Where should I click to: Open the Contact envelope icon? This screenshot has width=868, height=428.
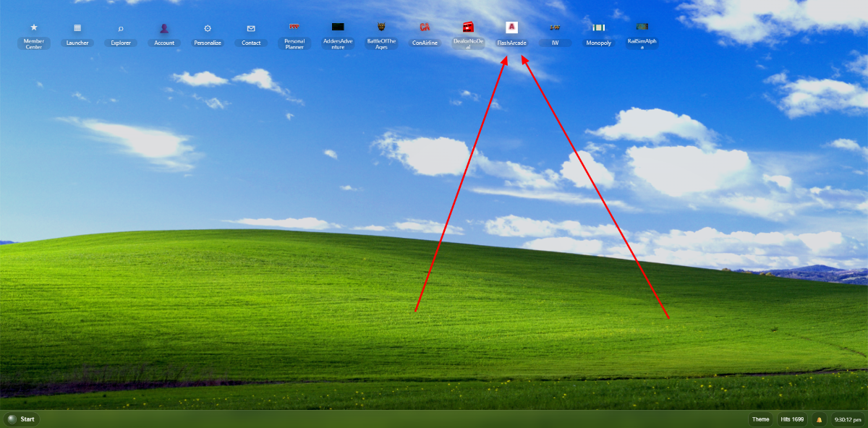pyautogui.click(x=251, y=28)
